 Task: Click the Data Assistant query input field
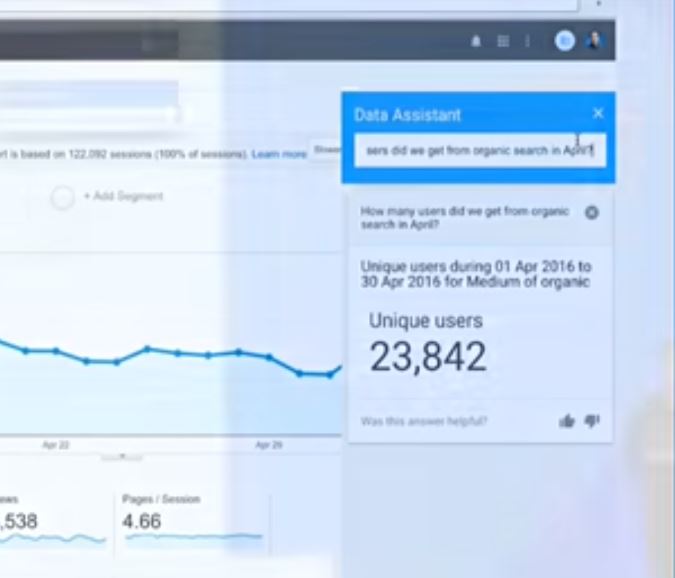(479, 151)
